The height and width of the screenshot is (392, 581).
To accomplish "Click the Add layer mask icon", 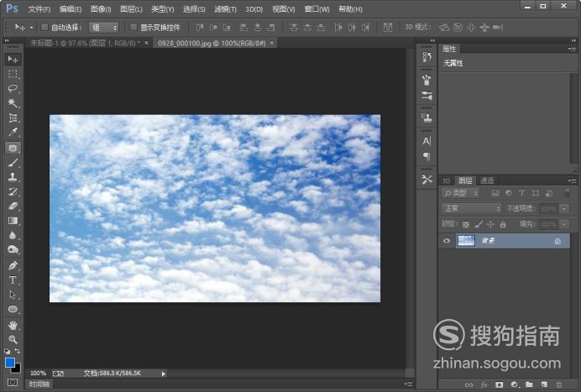I will [499, 385].
